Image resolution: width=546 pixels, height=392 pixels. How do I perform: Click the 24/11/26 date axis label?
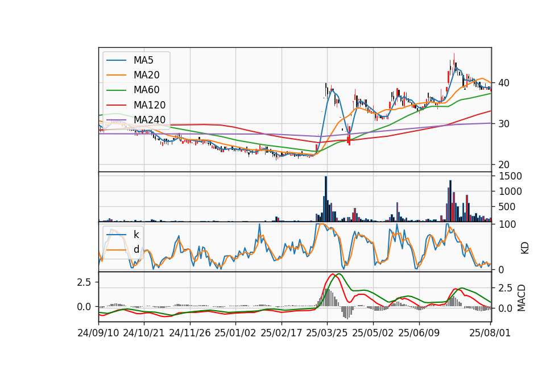coord(190,333)
